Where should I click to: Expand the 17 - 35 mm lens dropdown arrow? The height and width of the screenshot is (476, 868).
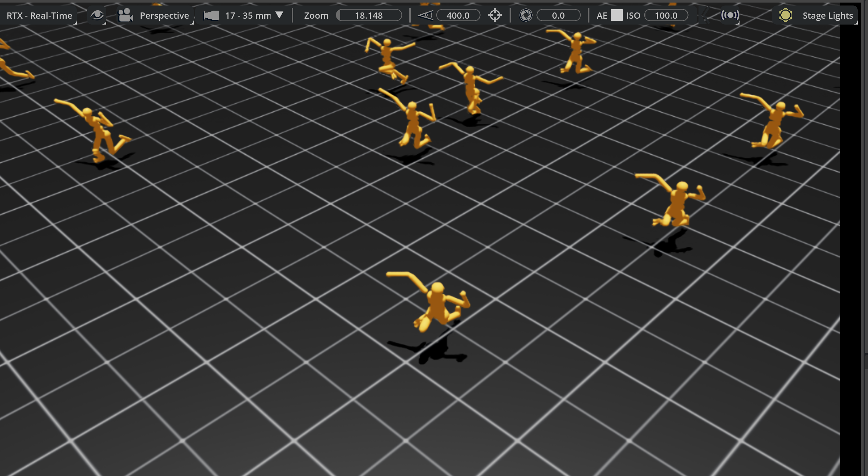click(x=279, y=15)
